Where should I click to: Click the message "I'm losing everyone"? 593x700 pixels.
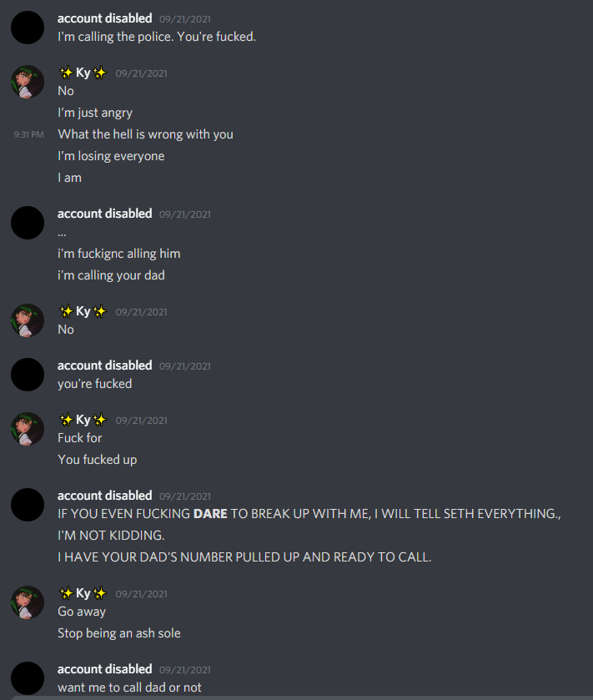[111, 156]
